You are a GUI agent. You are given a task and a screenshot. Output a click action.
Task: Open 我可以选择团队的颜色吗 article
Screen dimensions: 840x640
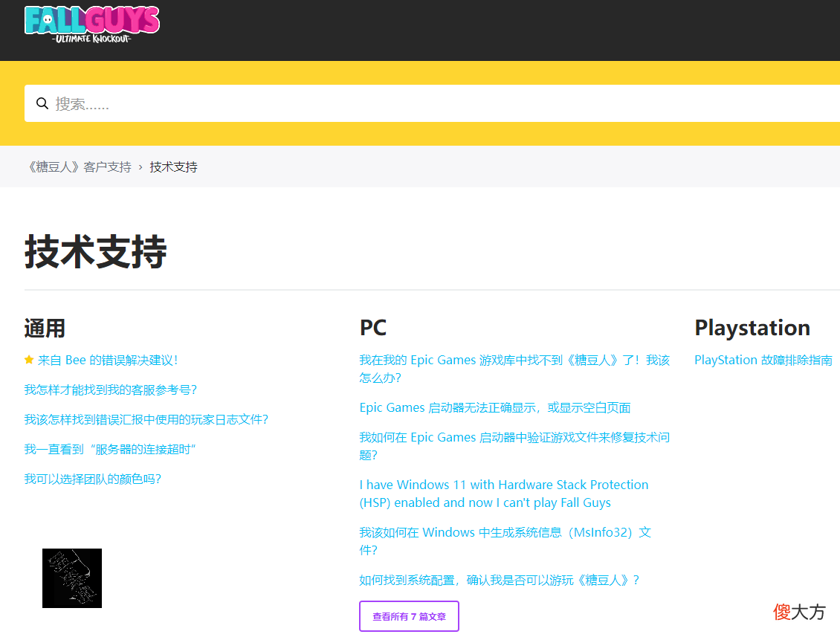tap(93, 479)
